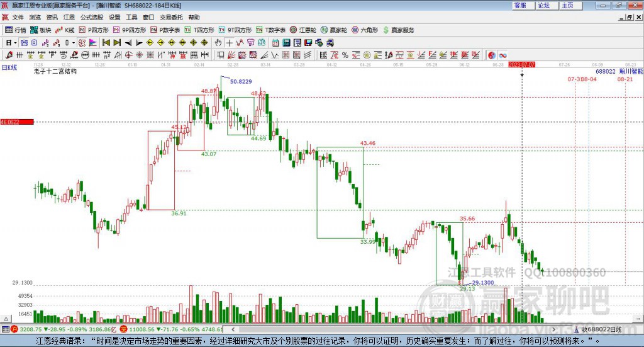644x347 pixels.
Task: Open the 公式选股 menu
Action: pyautogui.click(x=92, y=17)
